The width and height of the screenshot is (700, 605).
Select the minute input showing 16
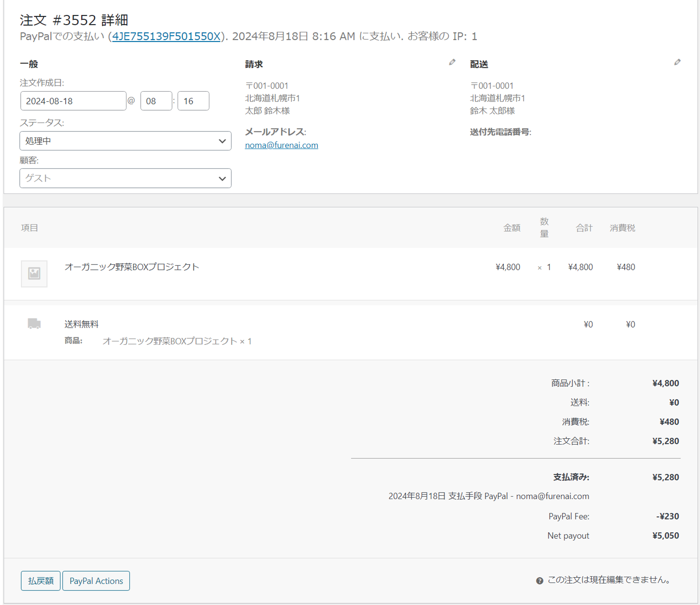point(193,101)
